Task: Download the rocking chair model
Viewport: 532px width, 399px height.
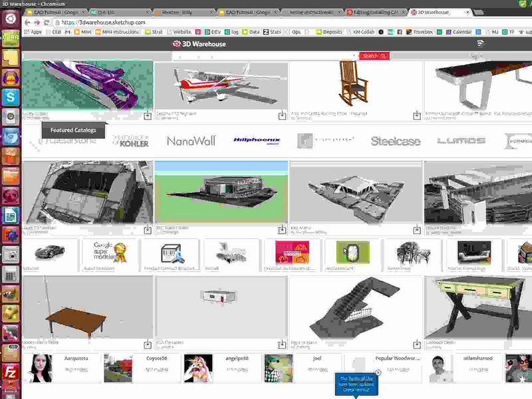Action: click(417, 115)
